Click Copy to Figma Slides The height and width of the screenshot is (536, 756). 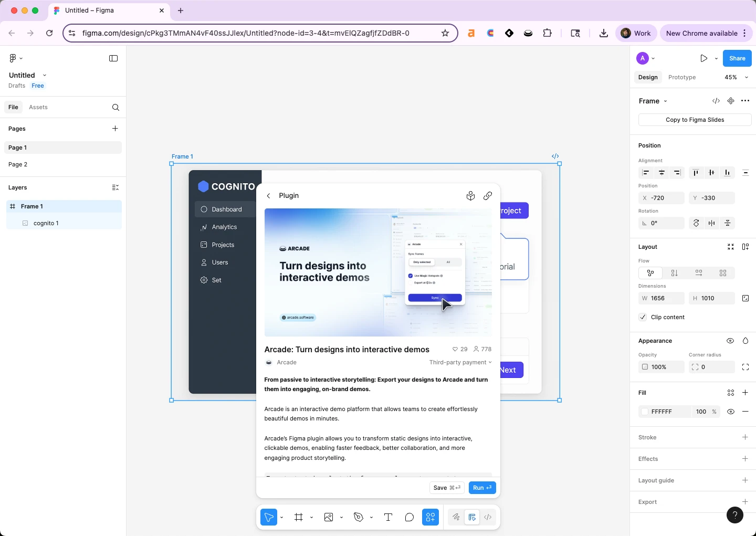click(695, 120)
